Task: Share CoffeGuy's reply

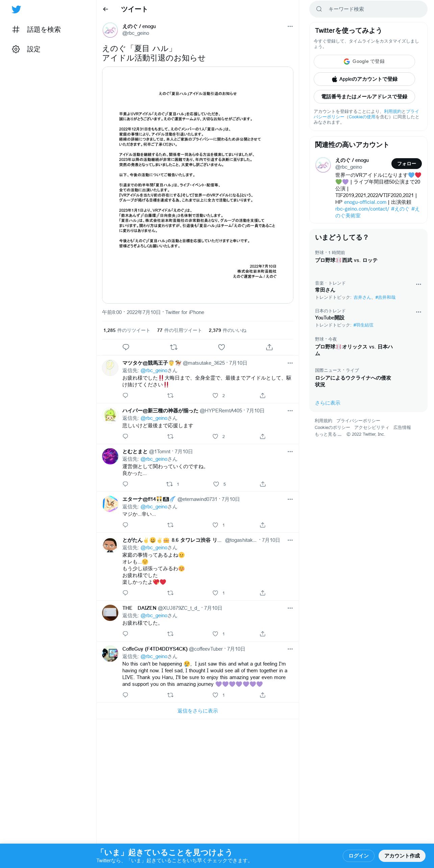Action: click(x=263, y=695)
